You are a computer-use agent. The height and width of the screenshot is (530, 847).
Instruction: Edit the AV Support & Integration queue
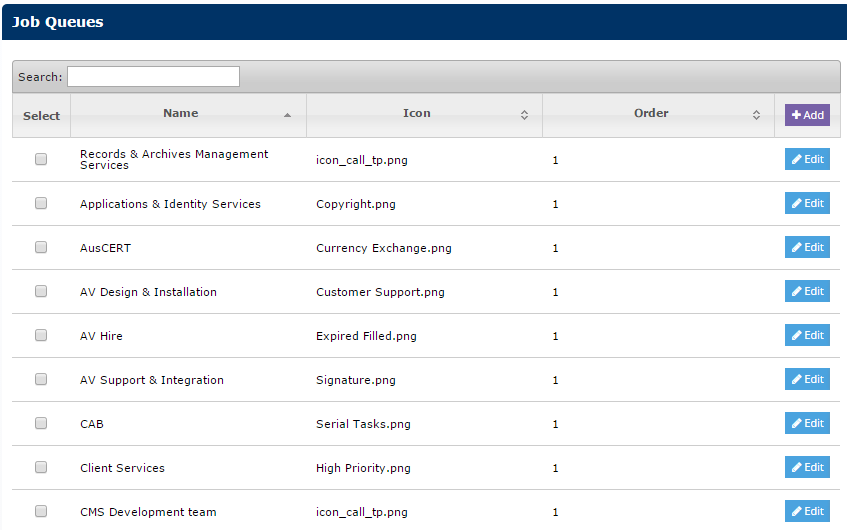pyautogui.click(x=807, y=379)
